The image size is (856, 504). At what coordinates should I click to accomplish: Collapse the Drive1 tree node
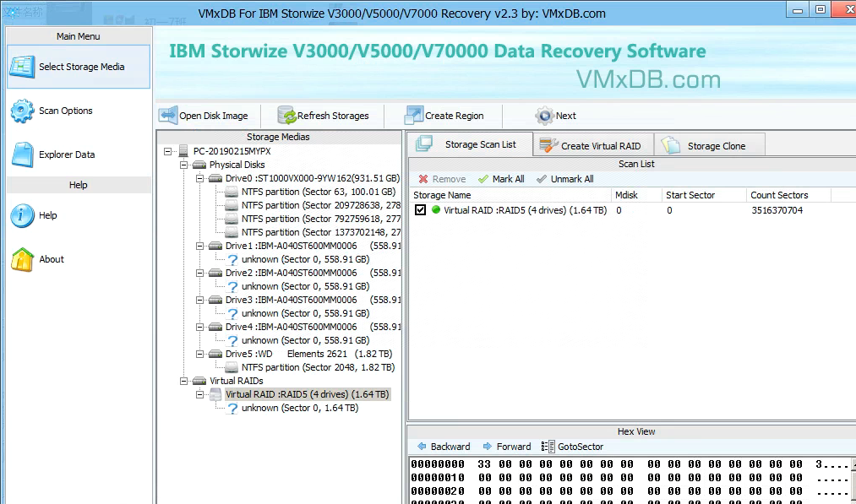[x=199, y=246]
